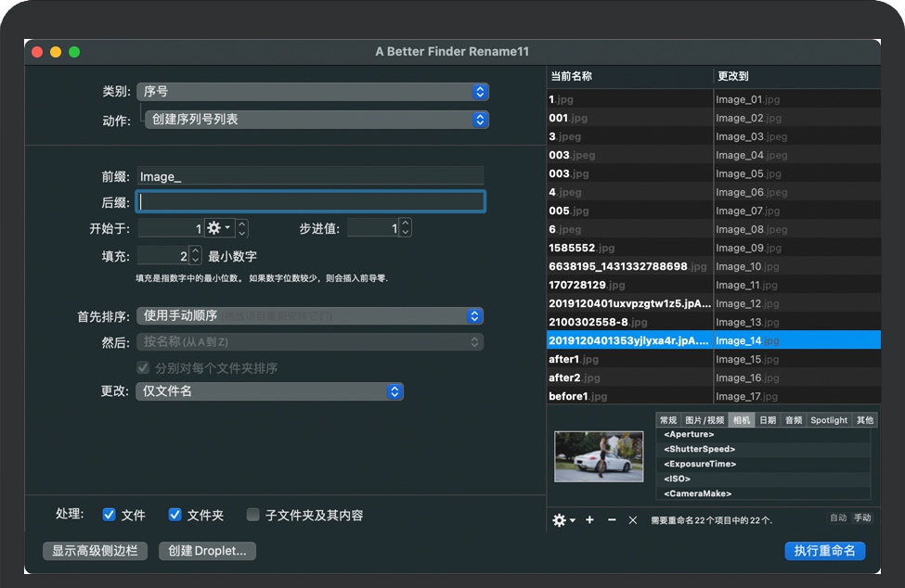This screenshot has height=588, width=905.
Task: Click the 创建 Droplet... button
Action: tap(207, 551)
